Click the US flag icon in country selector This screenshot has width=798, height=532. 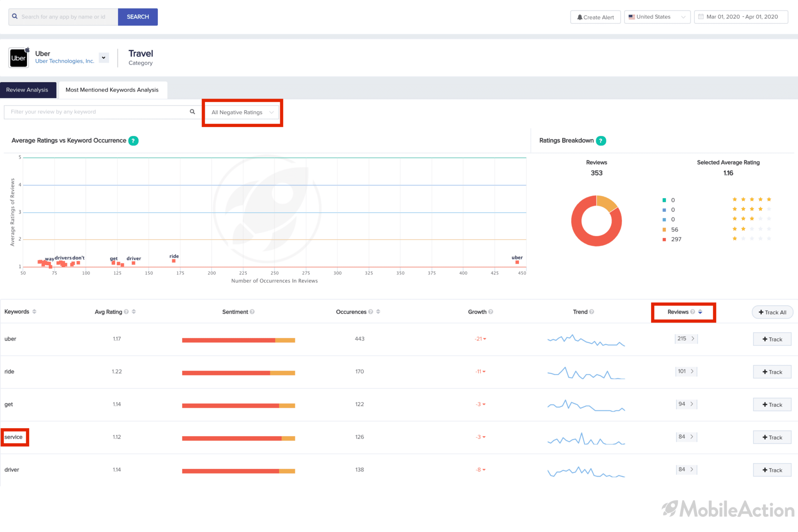632,17
